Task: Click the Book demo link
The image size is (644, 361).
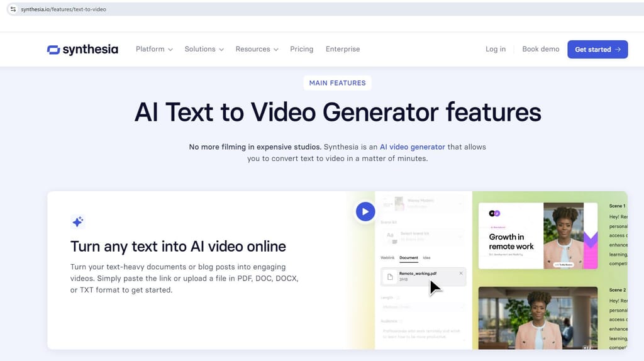Action: click(540, 49)
